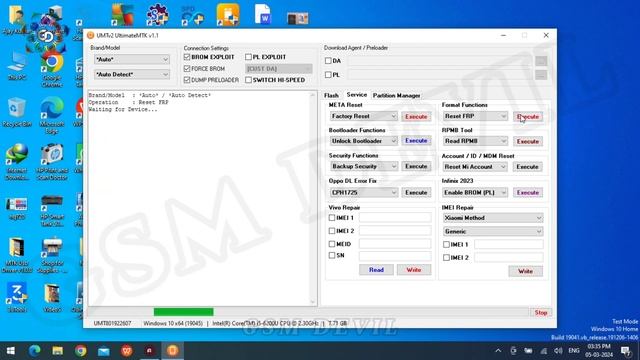The height and width of the screenshot is (360, 640).
Task: Switch to the Service tab
Action: pos(356,95)
